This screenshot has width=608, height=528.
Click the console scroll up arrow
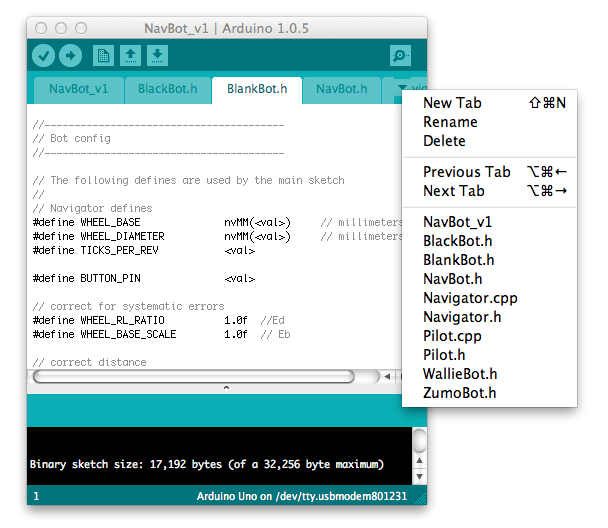point(420,460)
